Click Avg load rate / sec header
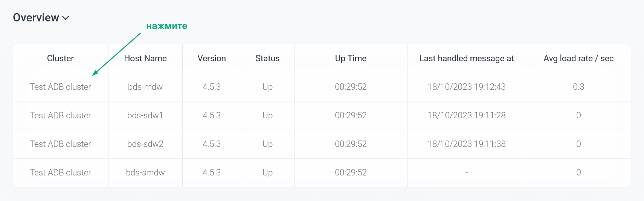The height and width of the screenshot is (201, 644). point(578,58)
